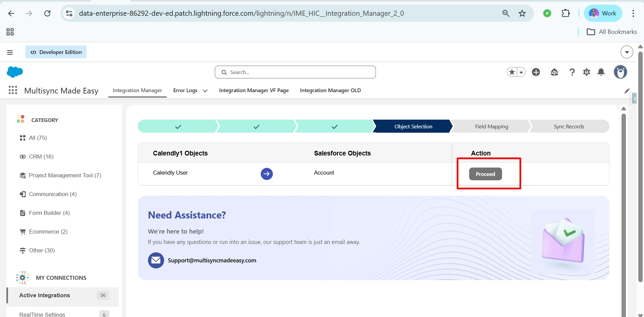
Task: Select the Form Builder (4) category
Action: pos(45,213)
